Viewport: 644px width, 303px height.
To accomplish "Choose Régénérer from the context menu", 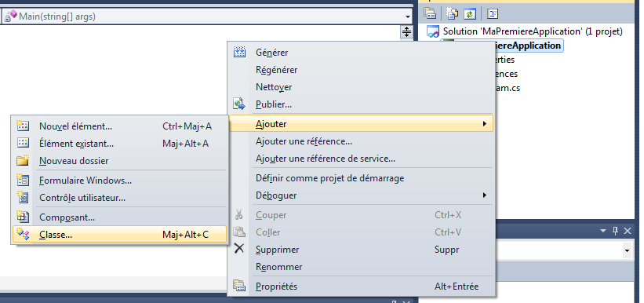I will (362, 70).
